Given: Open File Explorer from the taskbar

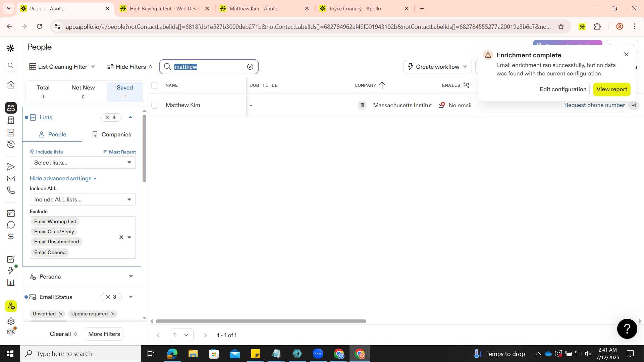Looking at the screenshot, I should tap(193, 354).
